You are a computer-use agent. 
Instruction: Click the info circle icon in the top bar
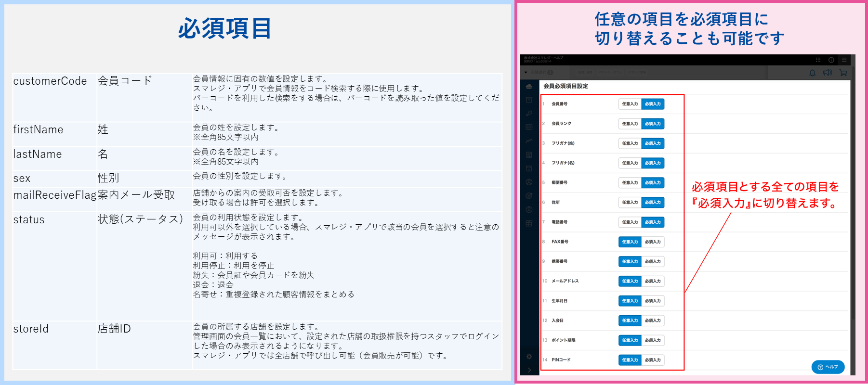[831, 60]
